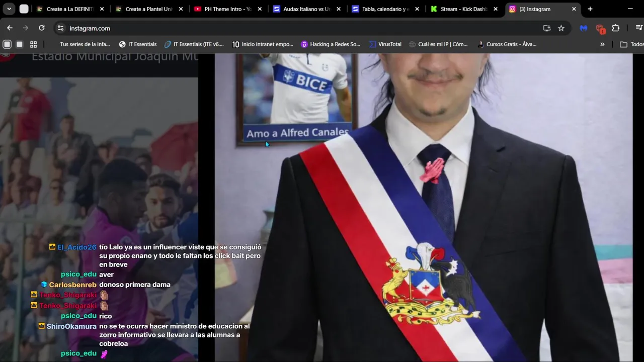
Task: Click the badge icon beside ShiroOkamura
Action: tap(42, 326)
